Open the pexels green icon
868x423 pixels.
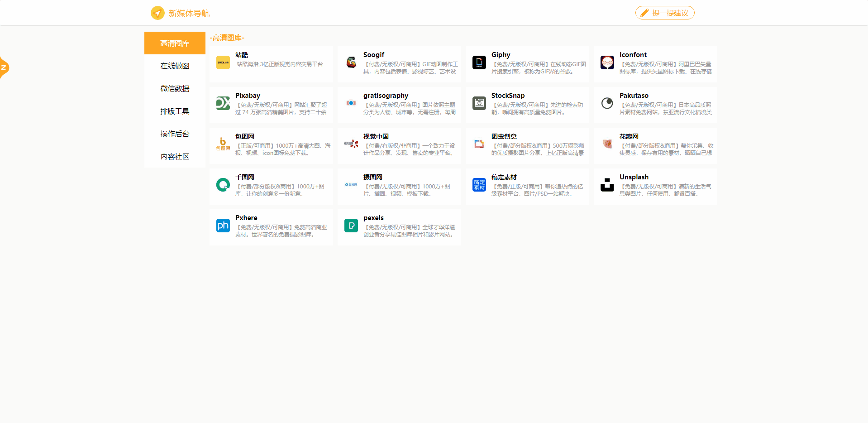point(351,226)
